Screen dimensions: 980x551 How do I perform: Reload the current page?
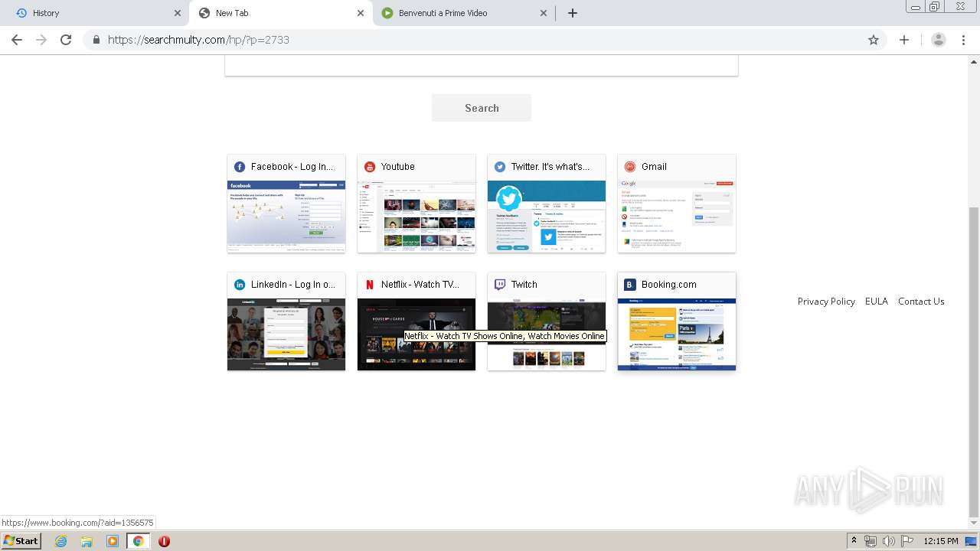66,40
